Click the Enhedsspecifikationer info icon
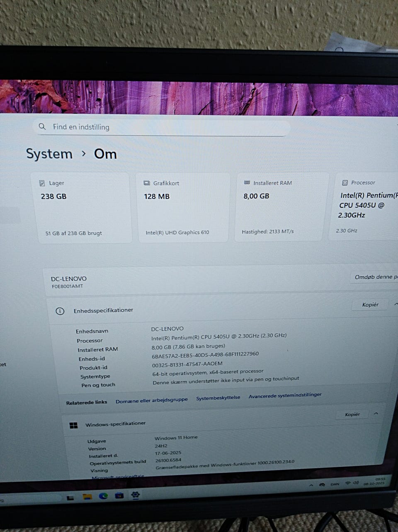The image size is (398, 532). [60, 311]
